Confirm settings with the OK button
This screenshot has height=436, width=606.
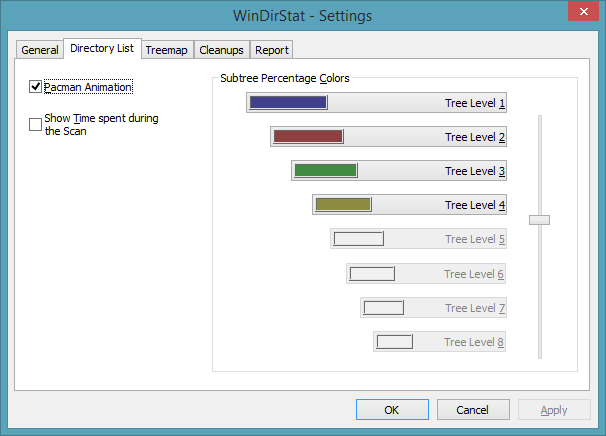[x=392, y=409]
